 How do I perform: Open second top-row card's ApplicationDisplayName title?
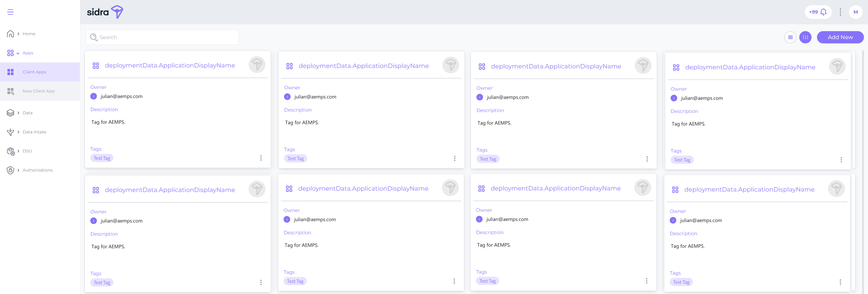364,66
